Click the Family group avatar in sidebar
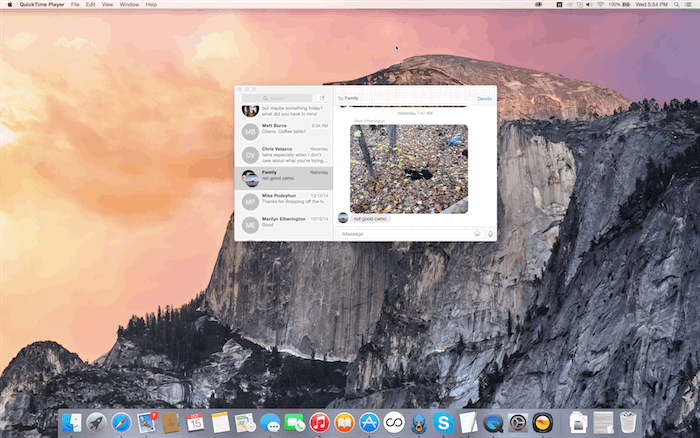 [x=250, y=178]
